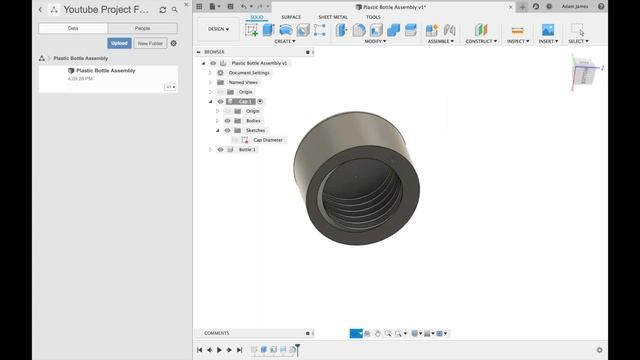Viewport: 640px width, 360px height.
Task: Switch to the SURFACE tab
Action: [291, 17]
